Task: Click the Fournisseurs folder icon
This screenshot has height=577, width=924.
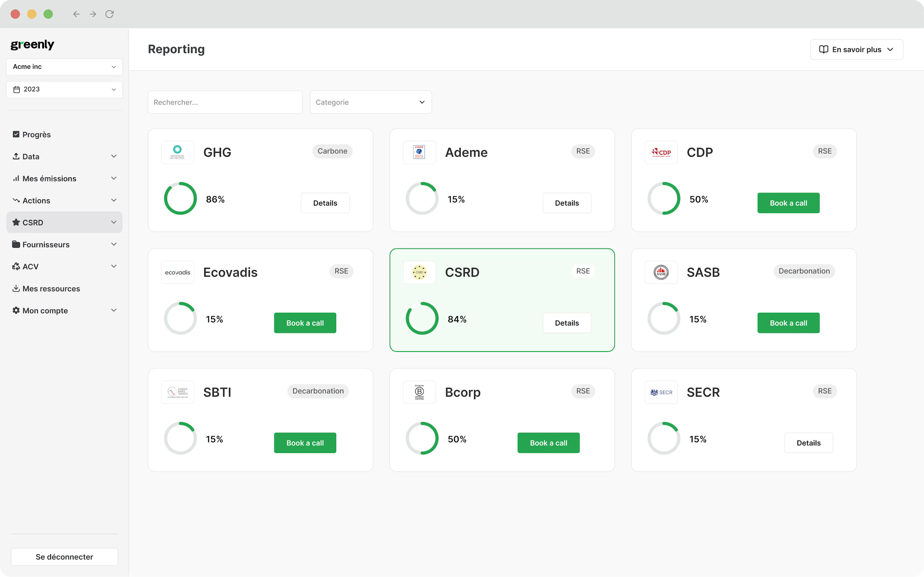Action: [x=16, y=244]
